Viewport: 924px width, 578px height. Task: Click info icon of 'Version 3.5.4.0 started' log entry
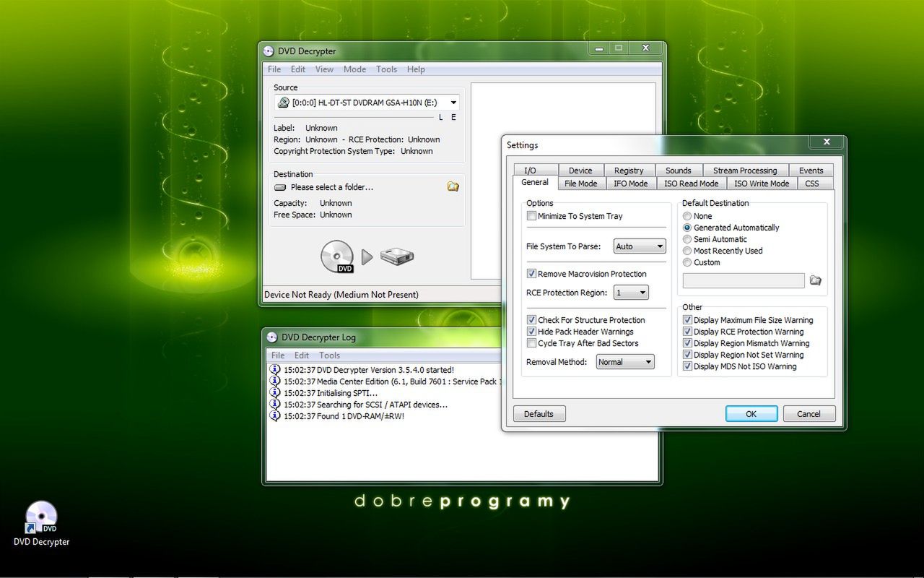coord(275,370)
